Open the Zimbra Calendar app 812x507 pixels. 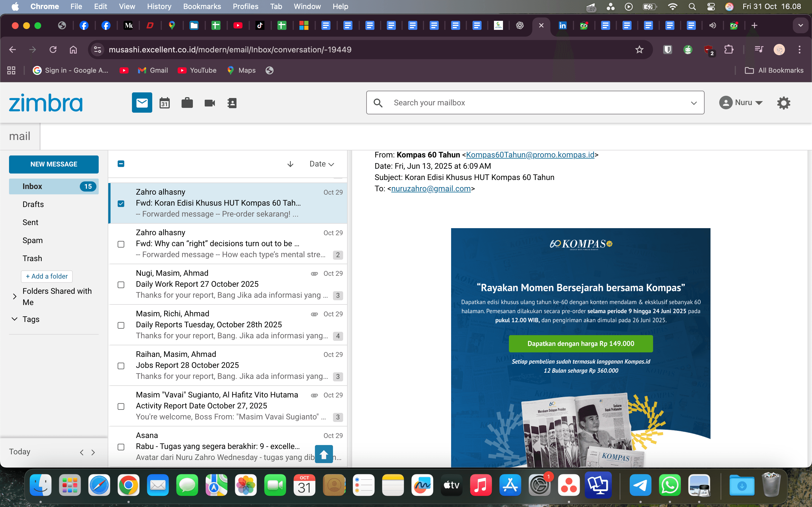tap(164, 103)
